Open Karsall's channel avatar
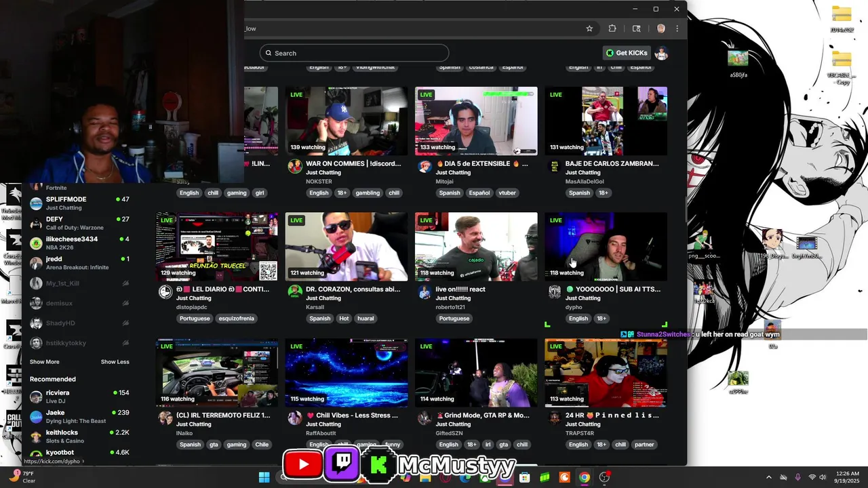 [x=295, y=292]
